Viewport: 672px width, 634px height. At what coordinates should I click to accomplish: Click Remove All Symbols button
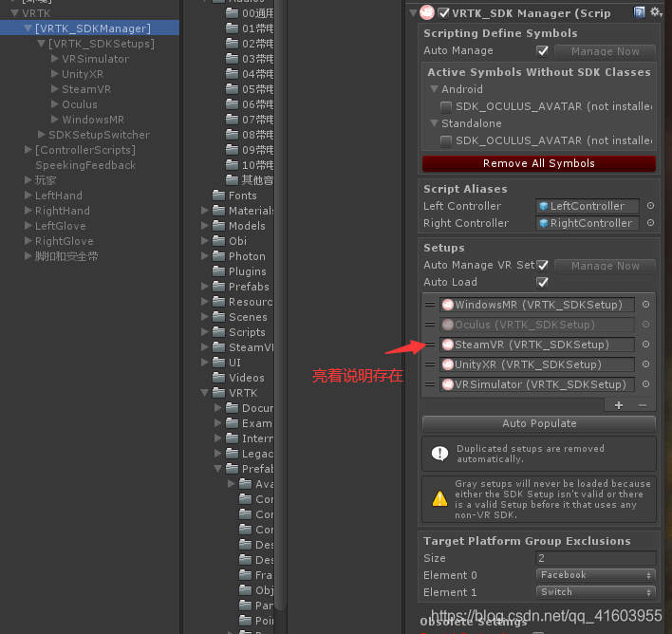539,163
